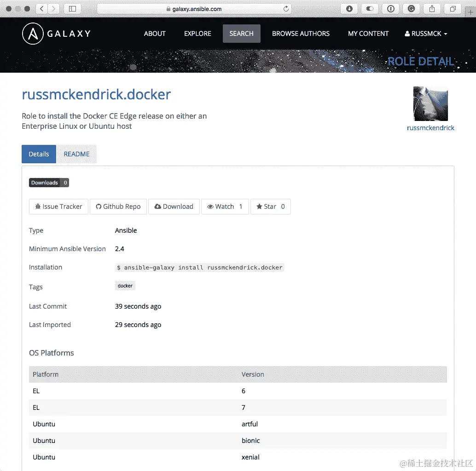Click the OS Platforms heading
This screenshot has width=476, height=471.
point(51,353)
